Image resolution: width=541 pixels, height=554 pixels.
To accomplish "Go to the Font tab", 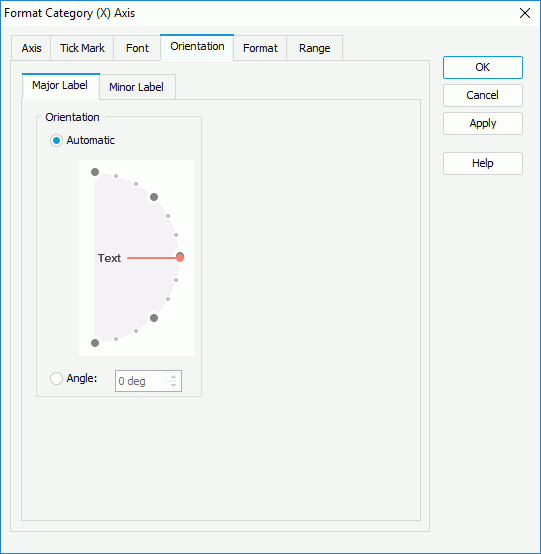I will (x=137, y=48).
